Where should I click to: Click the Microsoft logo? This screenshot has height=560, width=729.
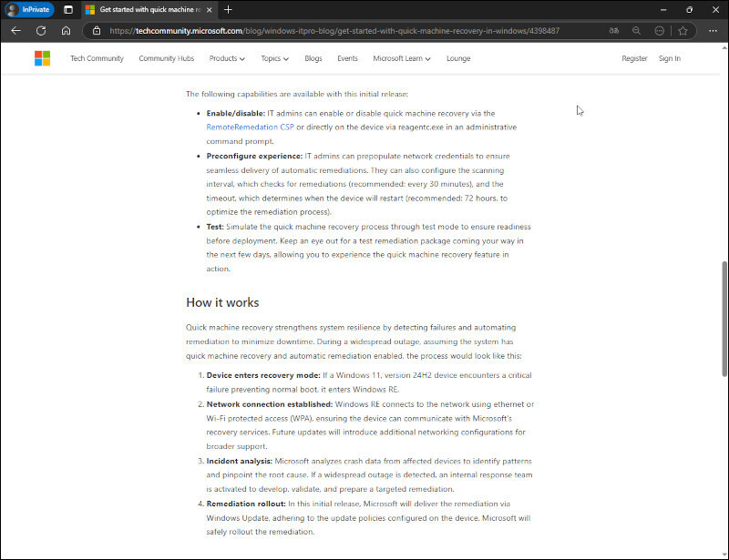(42, 58)
